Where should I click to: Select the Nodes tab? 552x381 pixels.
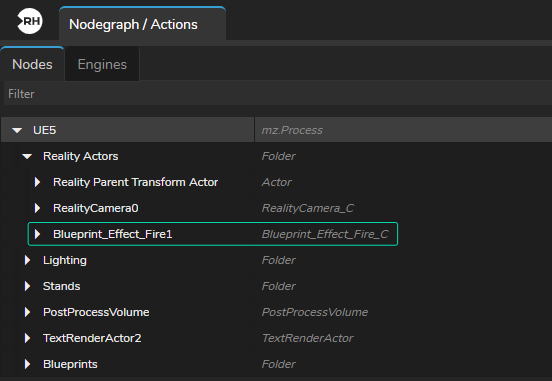click(x=32, y=64)
